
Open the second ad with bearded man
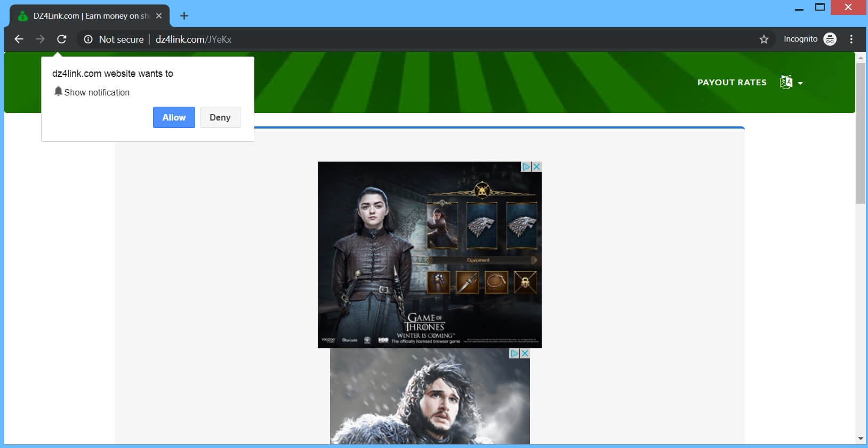tap(430, 396)
